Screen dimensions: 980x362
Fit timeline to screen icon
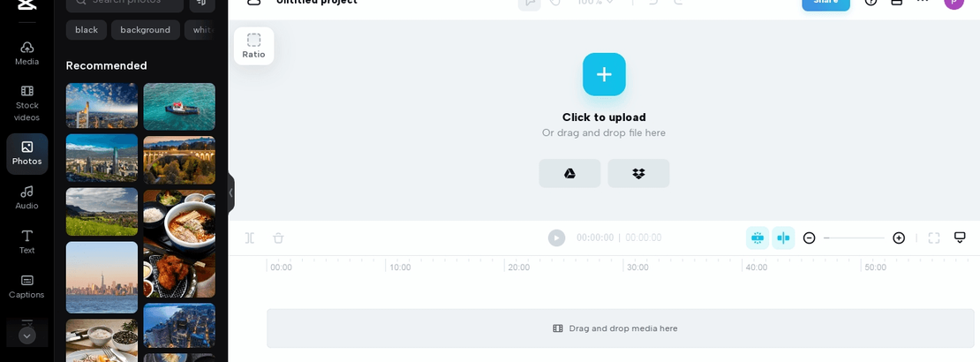coord(934,238)
